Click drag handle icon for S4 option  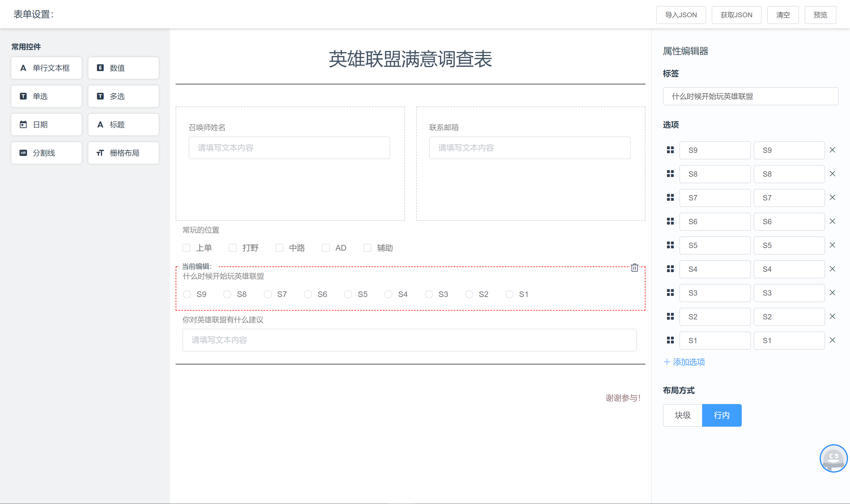click(670, 269)
